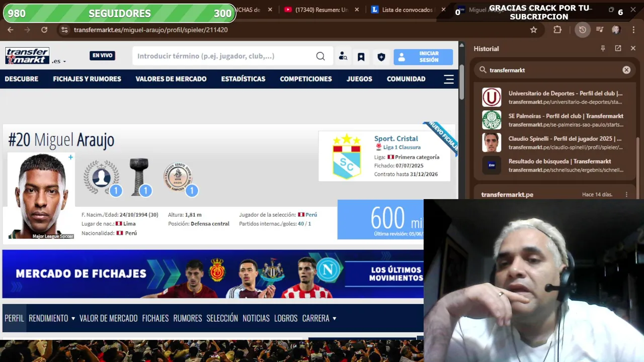Open the Descubre menu
The width and height of the screenshot is (644, 362).
[x=22, y=79]
